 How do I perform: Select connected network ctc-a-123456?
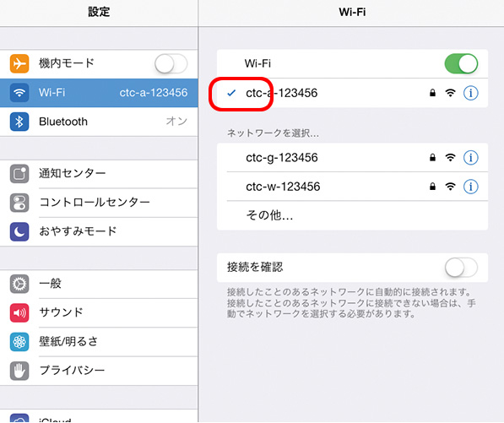(x=352, y=93)
